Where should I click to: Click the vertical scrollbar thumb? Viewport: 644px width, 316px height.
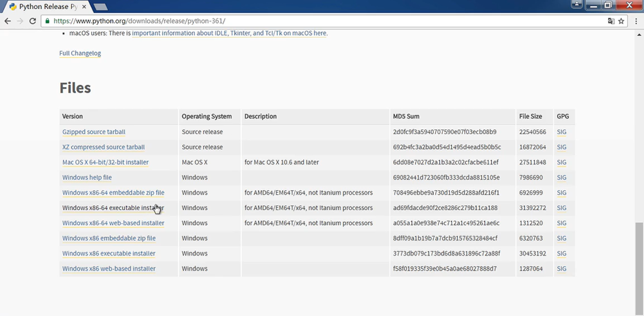pos(639,268)
